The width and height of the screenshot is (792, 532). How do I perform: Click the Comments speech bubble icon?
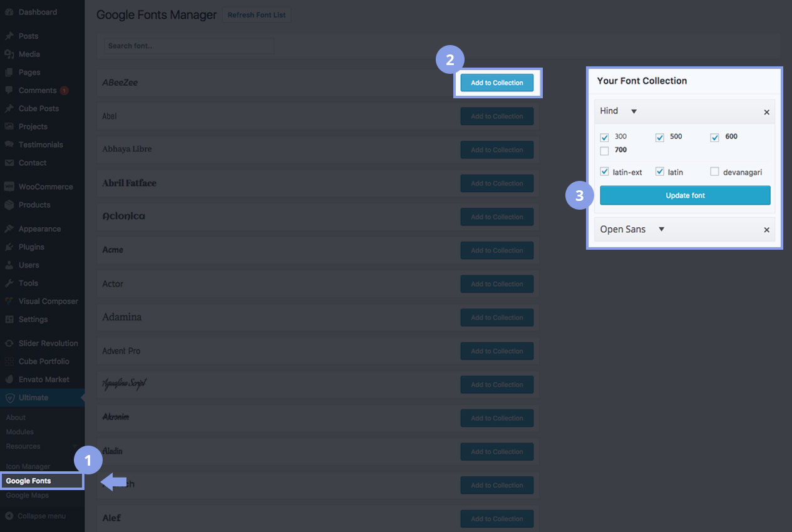(9, 91)
